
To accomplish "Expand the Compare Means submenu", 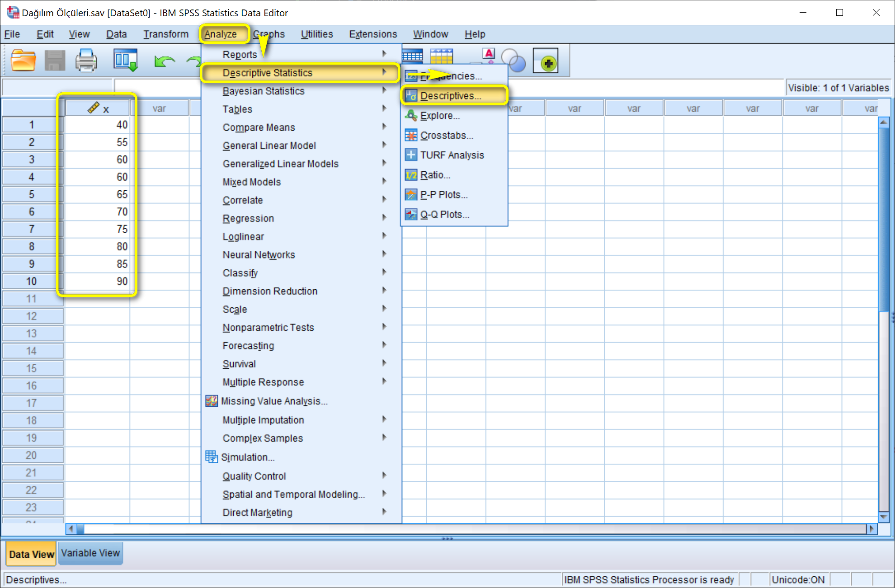I will (259, 127).
